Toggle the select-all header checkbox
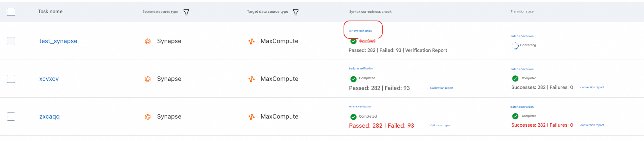Screen dimensions: 644x141 (11, 12)
